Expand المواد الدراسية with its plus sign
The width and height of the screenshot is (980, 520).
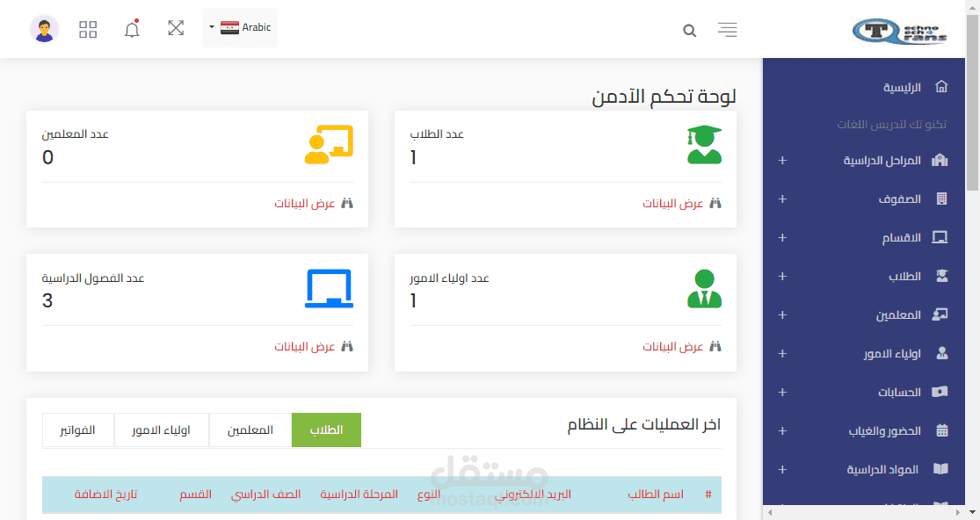[782, 470]
